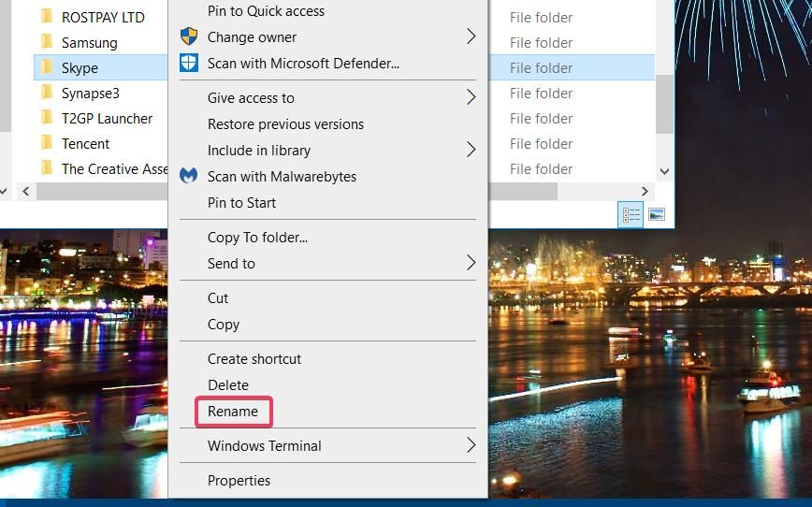Open the Change owner entry

[252, 37]
